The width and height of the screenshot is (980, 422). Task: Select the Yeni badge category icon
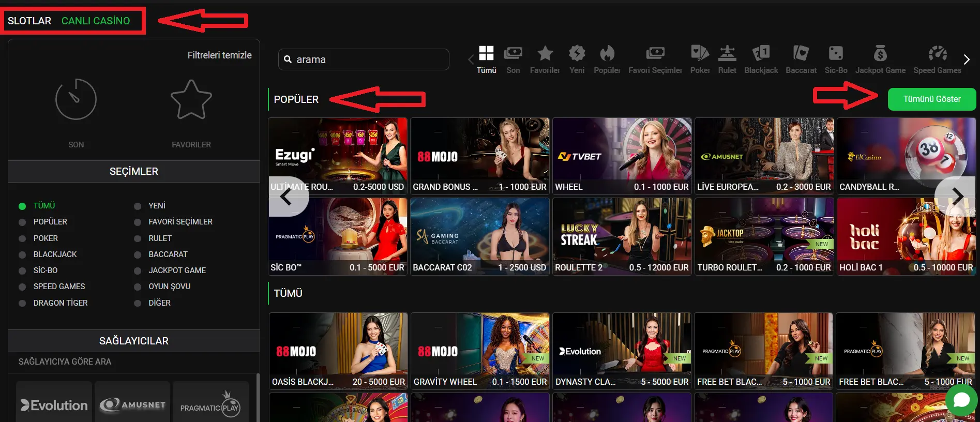coord(577,53)
